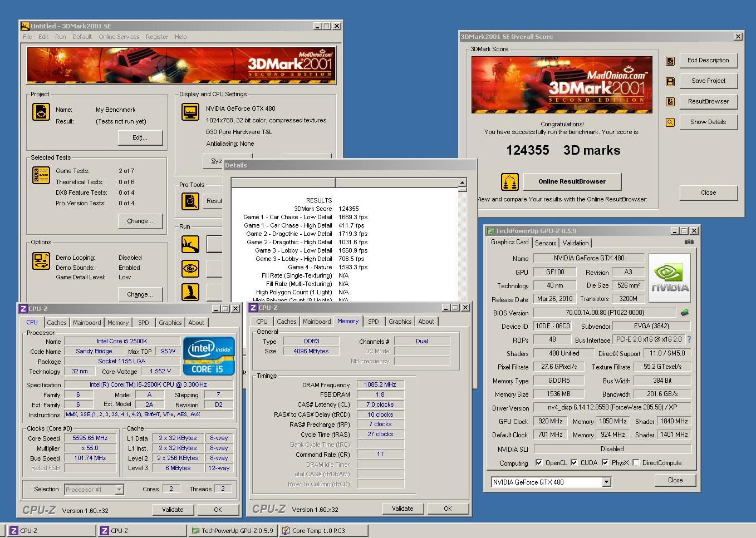
Task: Click the Run benchmark car icon
Action: click(x=190, y=244)
